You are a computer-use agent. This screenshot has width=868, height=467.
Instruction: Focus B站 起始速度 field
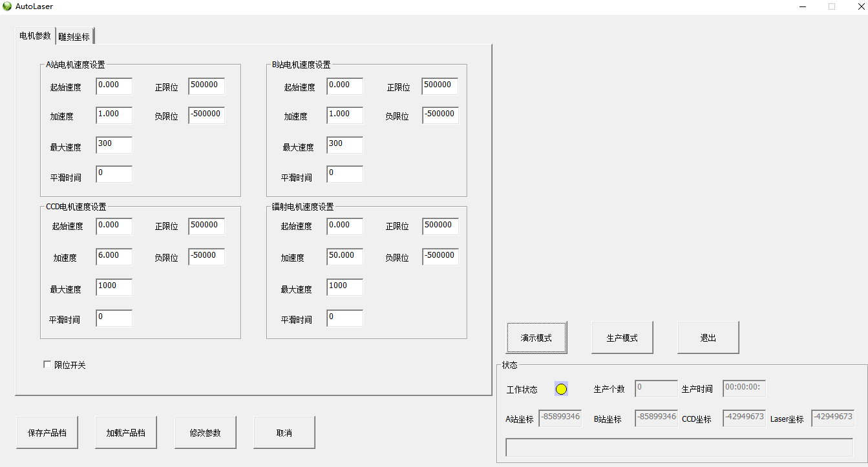[345, 87]
